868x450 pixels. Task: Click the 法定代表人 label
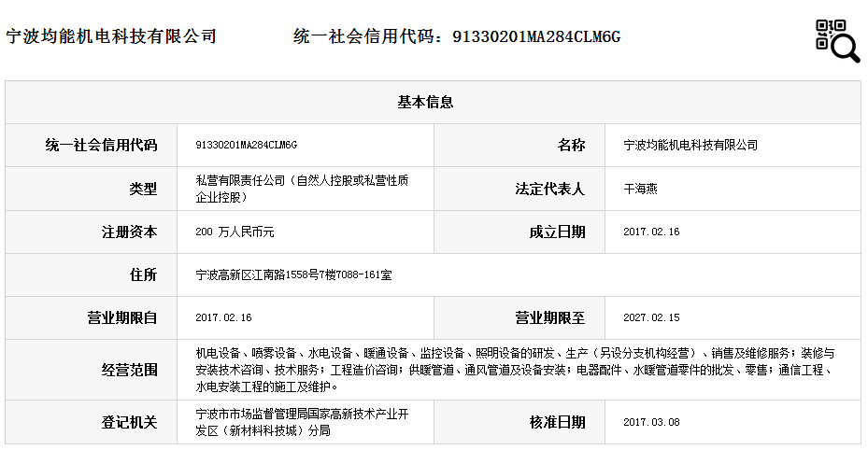tap(550, 190)
